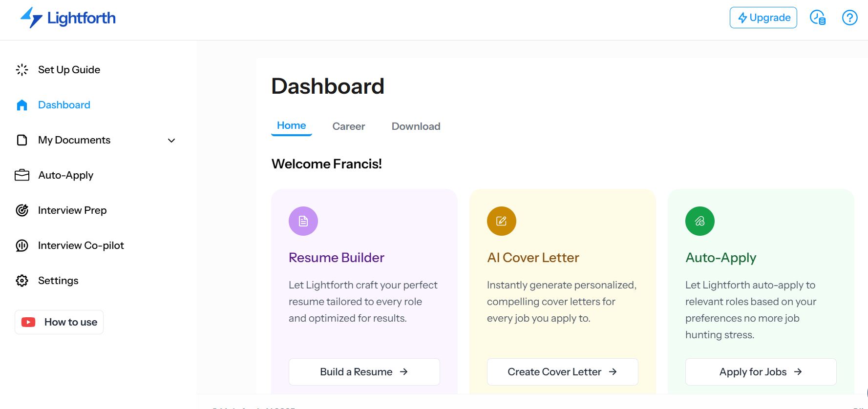868x409 pixels.
Task: Click the purple Resume Builder document icon
Action: tap(303, 221)
